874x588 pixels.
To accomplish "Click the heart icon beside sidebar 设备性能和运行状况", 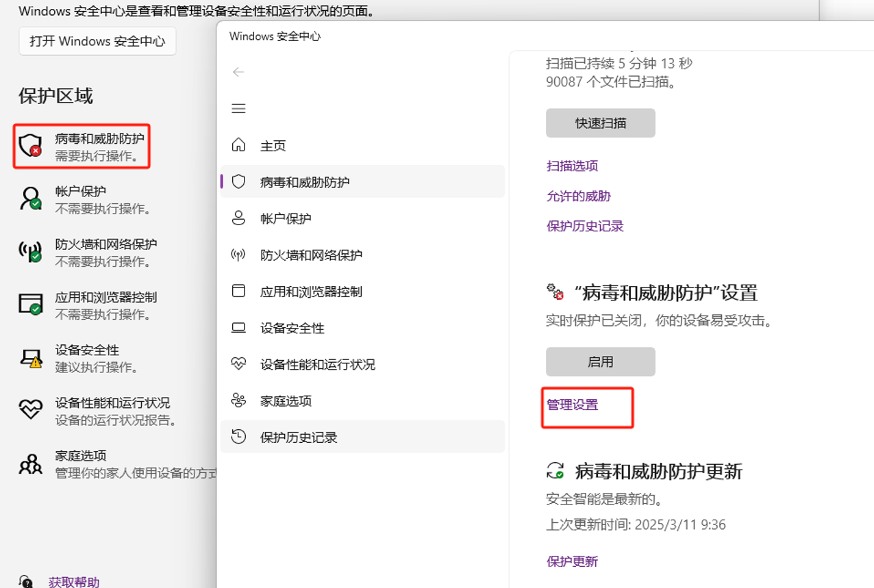I will (x=238, y=364).
